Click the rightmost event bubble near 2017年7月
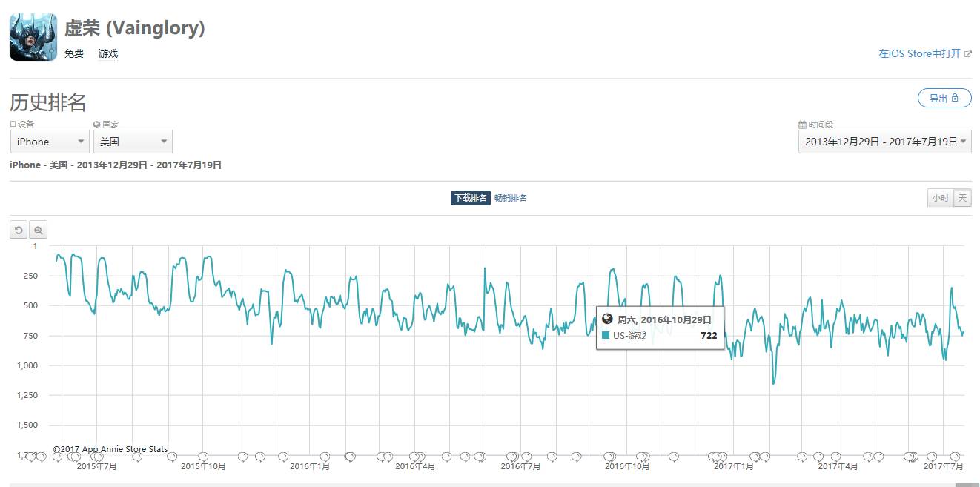 click(956, 457)
